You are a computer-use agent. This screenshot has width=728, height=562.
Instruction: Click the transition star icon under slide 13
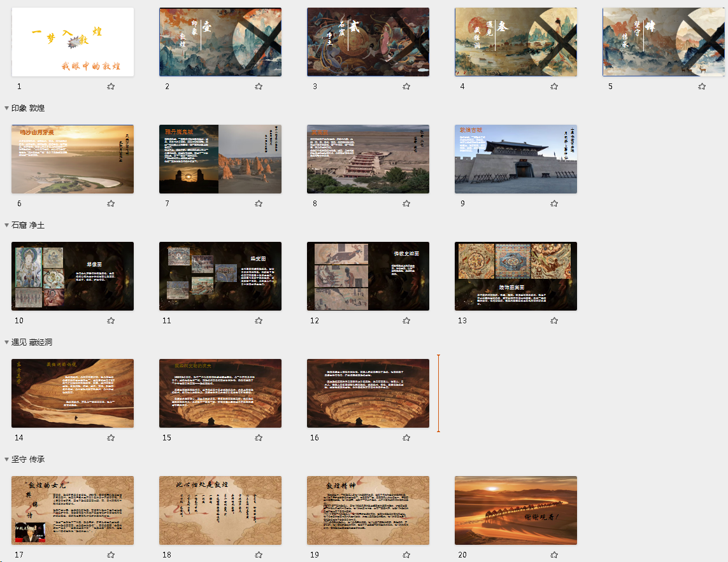tap(554, 320)
